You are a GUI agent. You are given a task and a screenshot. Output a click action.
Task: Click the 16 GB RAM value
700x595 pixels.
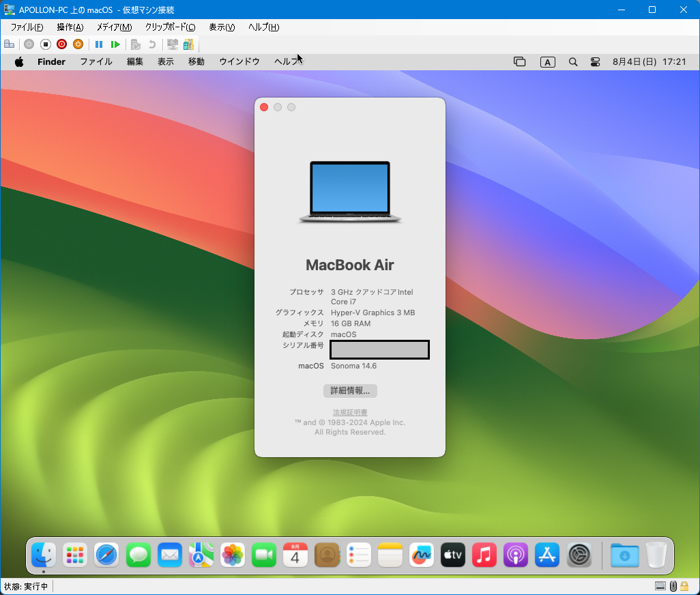(x=351, y=323)
